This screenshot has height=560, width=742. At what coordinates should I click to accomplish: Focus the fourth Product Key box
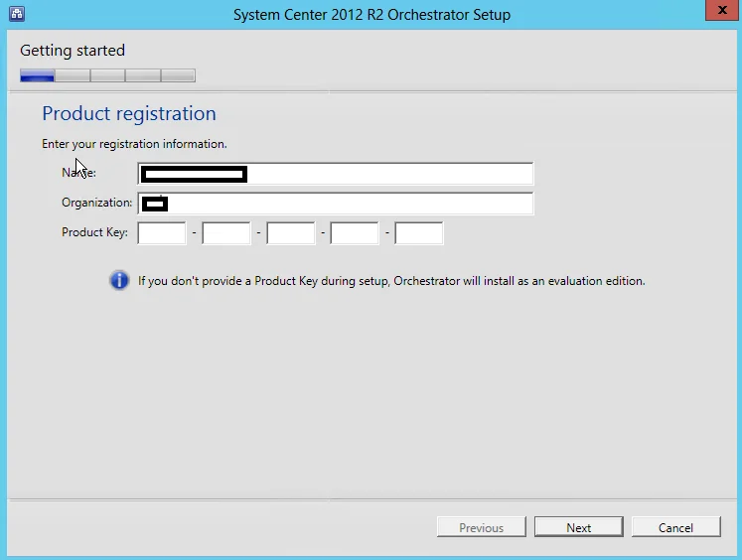355,233
